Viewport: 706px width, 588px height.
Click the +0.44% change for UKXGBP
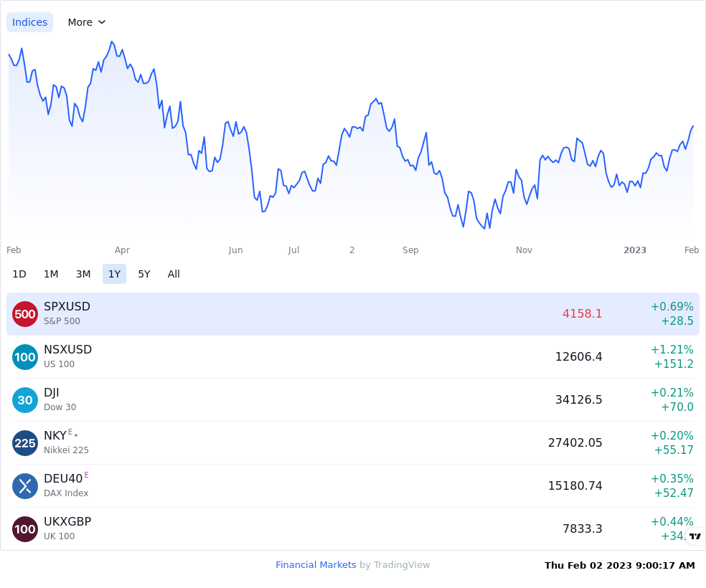coord(672,521)
